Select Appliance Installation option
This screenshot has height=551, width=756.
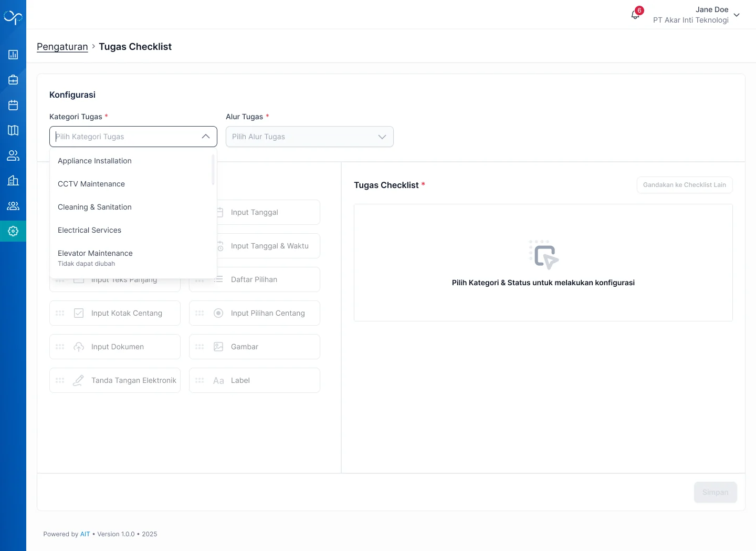pos(133,161)
